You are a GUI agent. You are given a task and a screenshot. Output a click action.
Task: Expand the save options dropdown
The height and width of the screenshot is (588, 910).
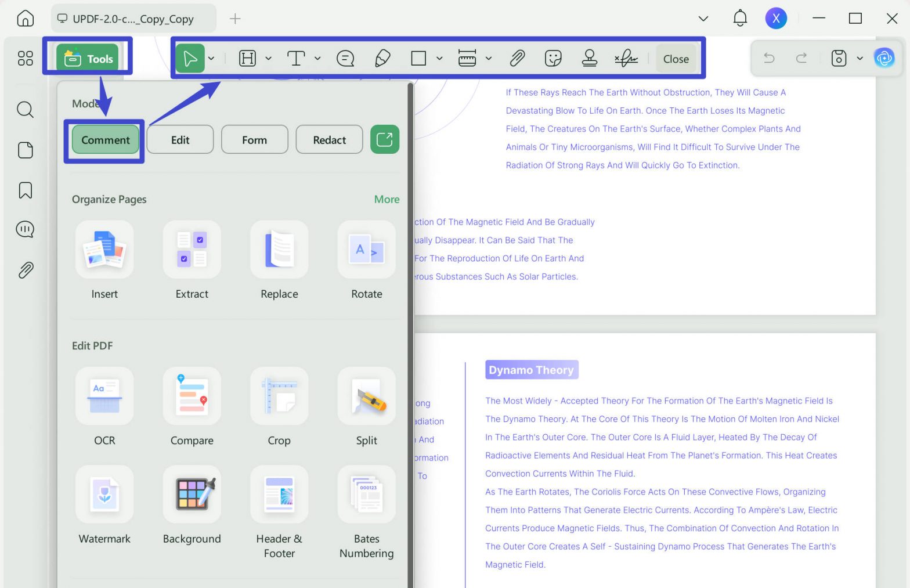click(860, 58)
